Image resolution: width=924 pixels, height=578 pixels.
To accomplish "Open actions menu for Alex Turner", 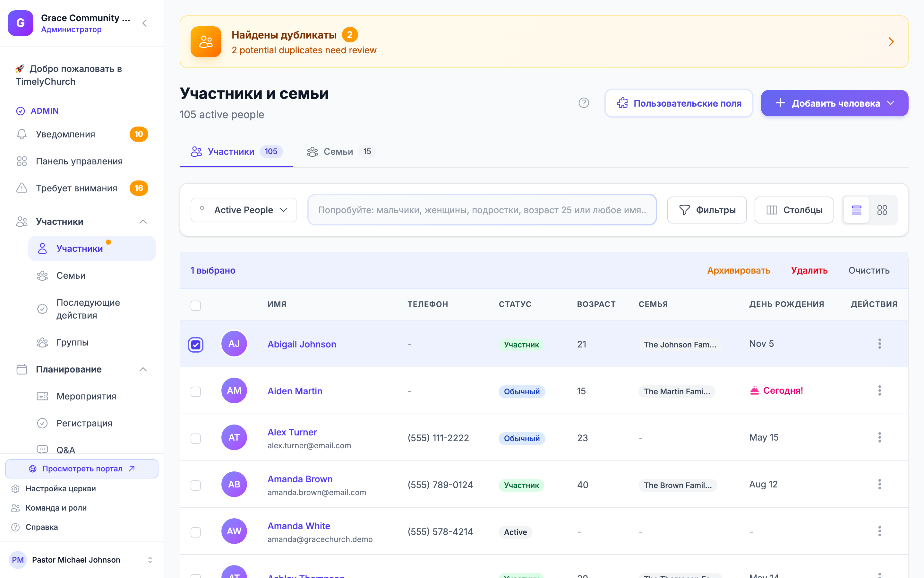I will point(879,437).
